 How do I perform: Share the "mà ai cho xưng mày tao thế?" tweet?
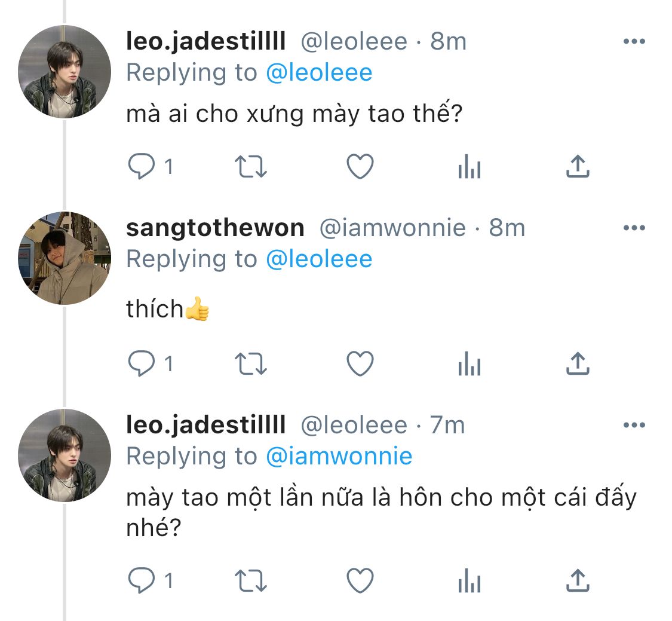click(x=578, y=167)
